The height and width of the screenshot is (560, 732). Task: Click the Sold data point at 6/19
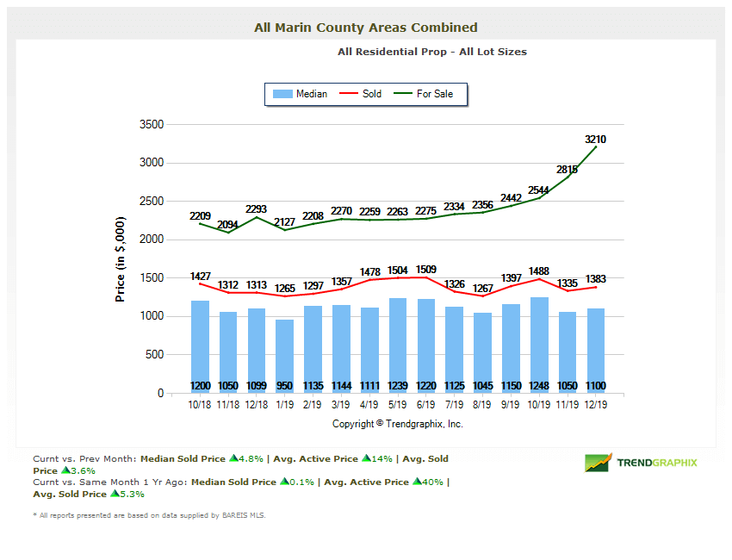point(425,277)
